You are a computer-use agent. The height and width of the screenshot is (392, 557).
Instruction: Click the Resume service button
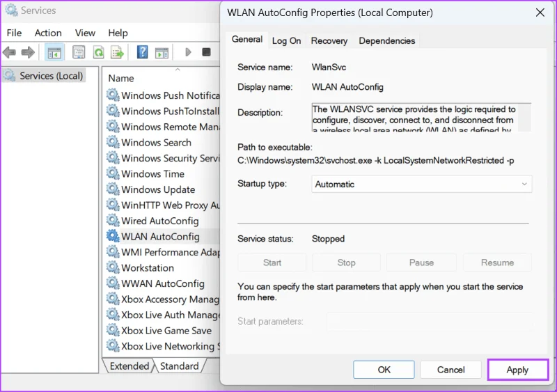[497, 262]
